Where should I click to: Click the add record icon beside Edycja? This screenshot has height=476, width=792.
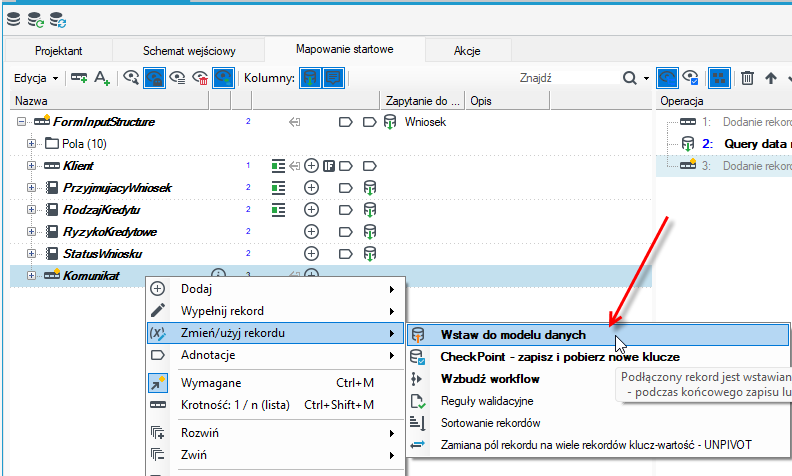click(x=79, y=78)
